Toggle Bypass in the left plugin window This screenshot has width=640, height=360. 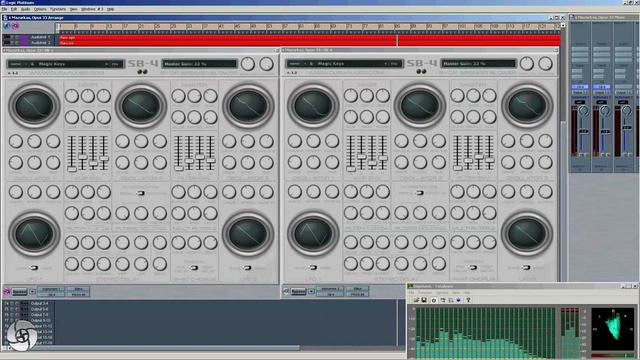20,292
